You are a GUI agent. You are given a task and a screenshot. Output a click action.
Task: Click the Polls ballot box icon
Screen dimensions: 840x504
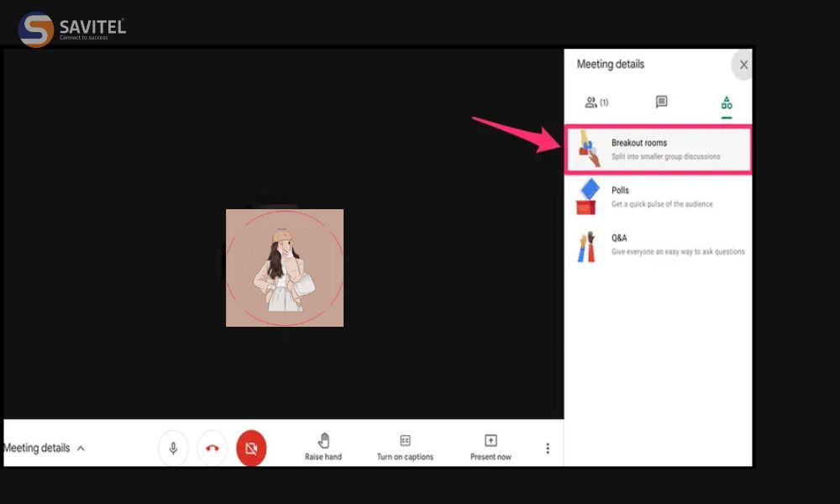pyautogui.click(x=586, y=197)
